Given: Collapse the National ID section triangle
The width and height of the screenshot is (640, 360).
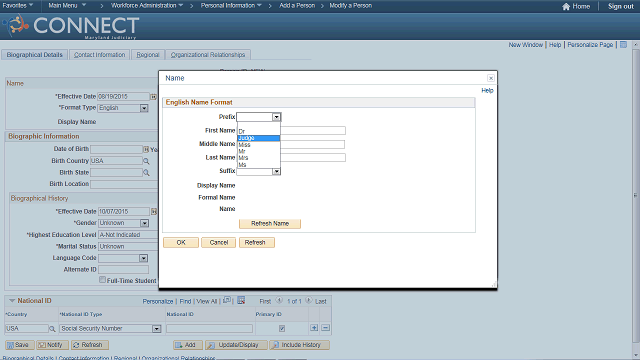Looking at the screenshot, I should click(12, 301).
